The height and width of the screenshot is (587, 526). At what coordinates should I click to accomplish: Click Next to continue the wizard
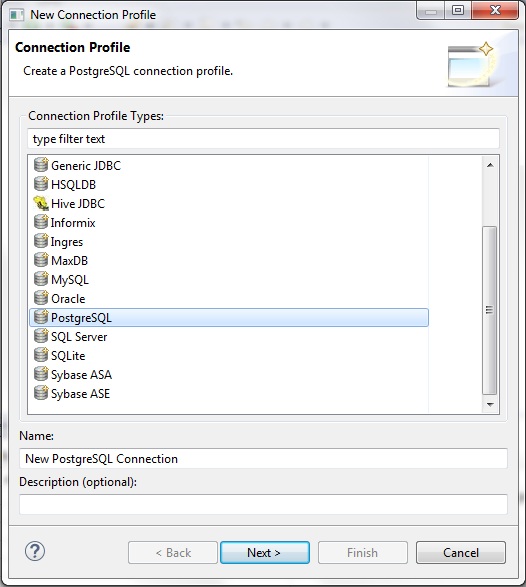[265, 553]
